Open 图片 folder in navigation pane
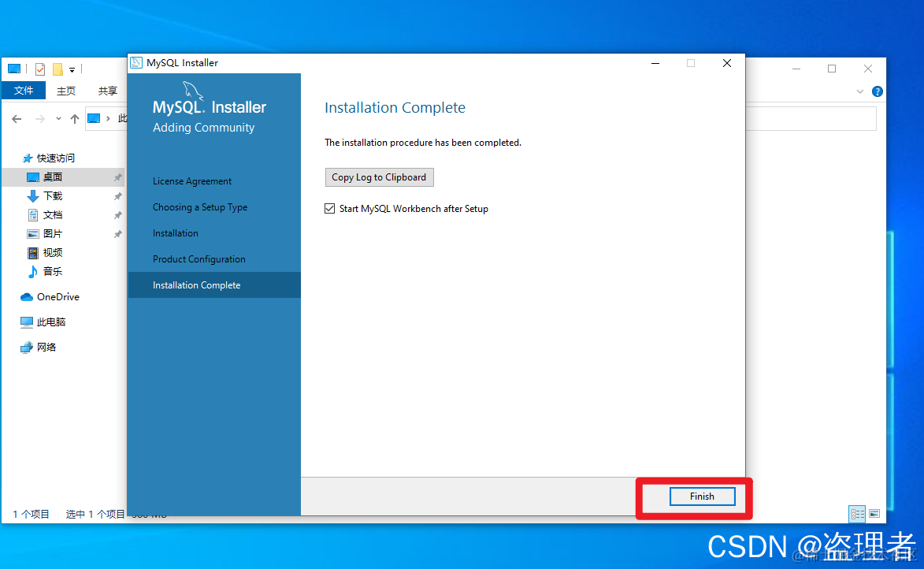This screenshot has height=569, width=924. coord(53,233)
